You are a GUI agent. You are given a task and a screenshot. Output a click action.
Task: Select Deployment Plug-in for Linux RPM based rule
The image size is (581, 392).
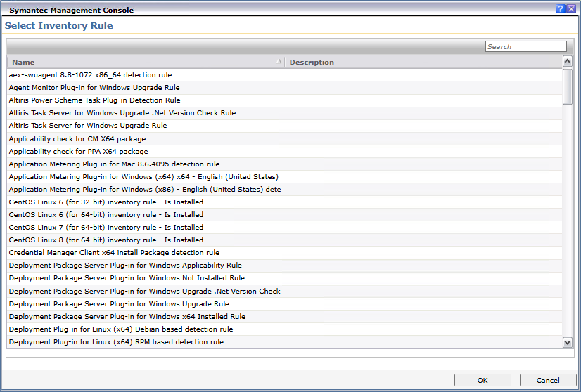pos(284,341)
